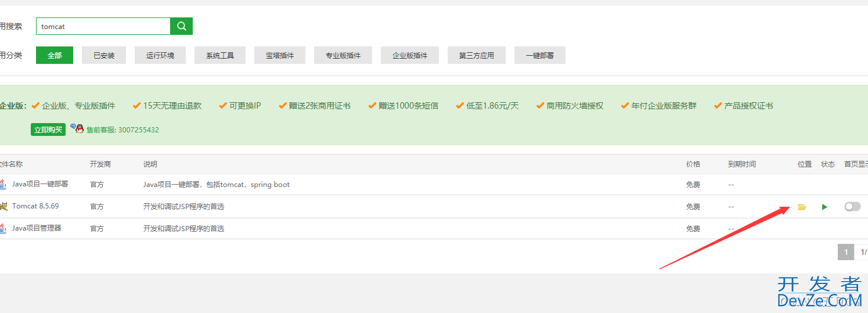The height and width of the screenshot is (313, 868).
Task: Click the Tomcat 8.5.69 cat icon
Action: pyautogui.click(x=3, y=206)
